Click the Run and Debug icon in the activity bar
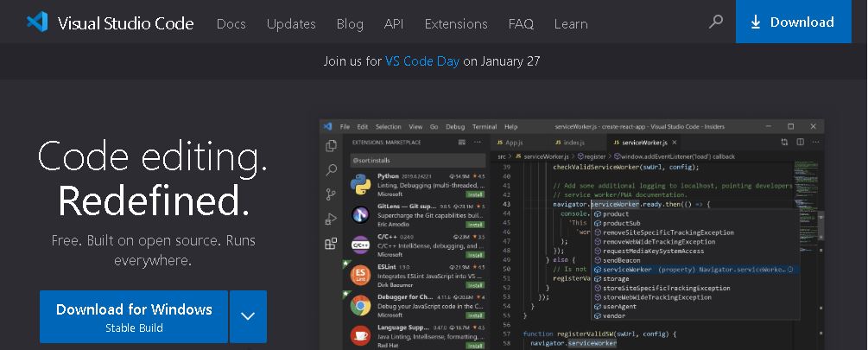This screenshot has width=868, height=350. coord(331,219)
